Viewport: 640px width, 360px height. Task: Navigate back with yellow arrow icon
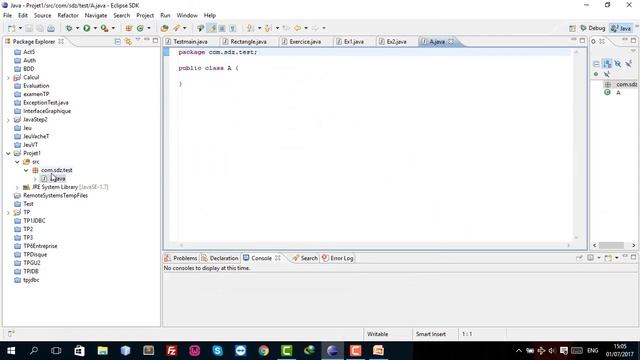click(x=298, y=28)
